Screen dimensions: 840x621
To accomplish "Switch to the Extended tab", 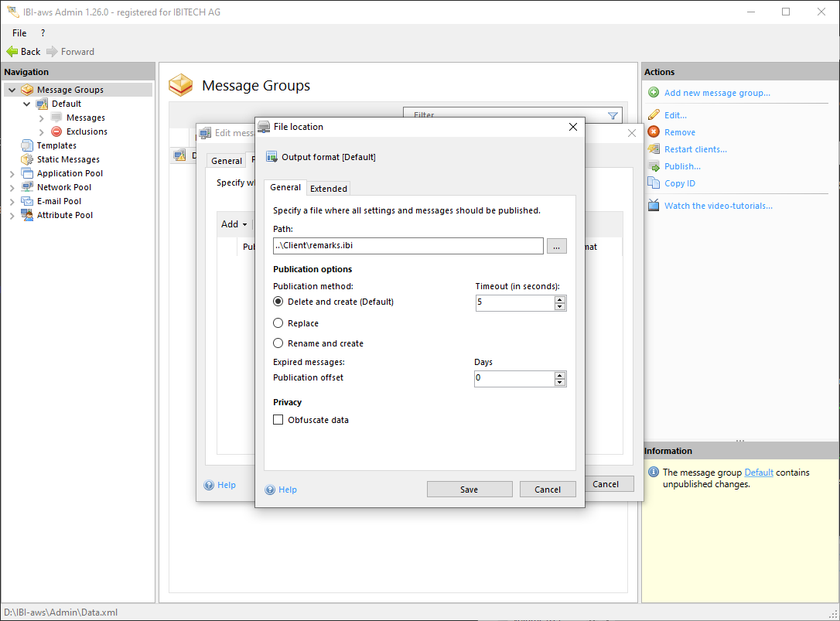I will click(x=329, y=189).
